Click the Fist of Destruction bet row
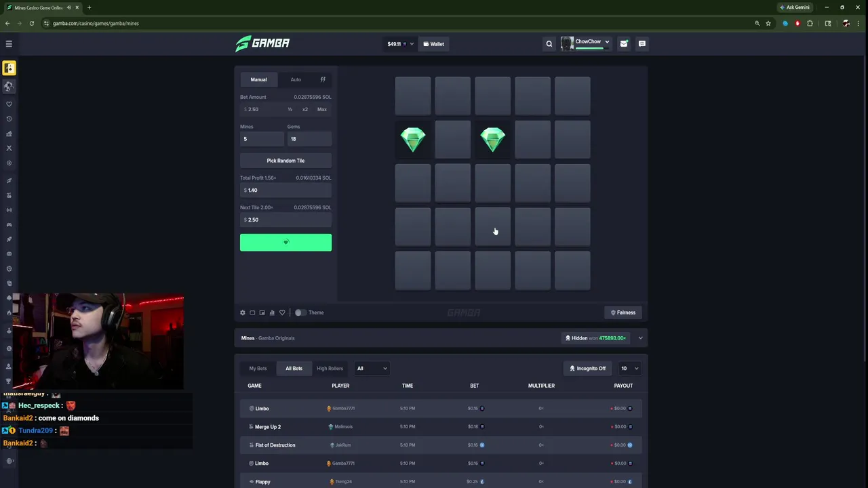The height and width of the screenshot is (488, 868). tap(441, 445)
